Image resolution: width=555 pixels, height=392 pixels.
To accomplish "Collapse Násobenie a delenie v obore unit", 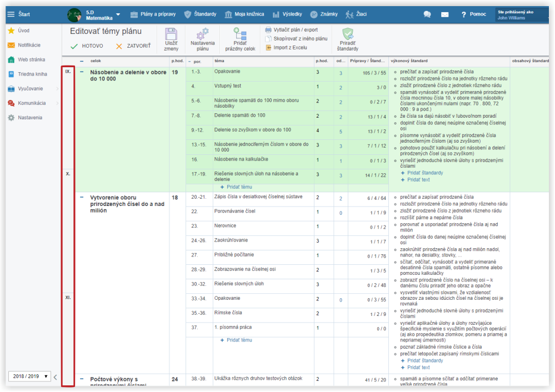I will tap(82, 72).
